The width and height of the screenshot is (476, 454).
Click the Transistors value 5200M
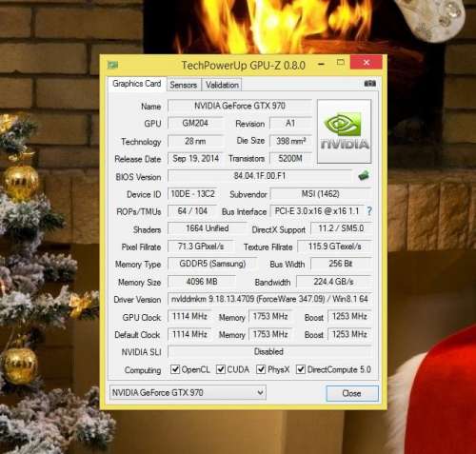click(290, 158)
